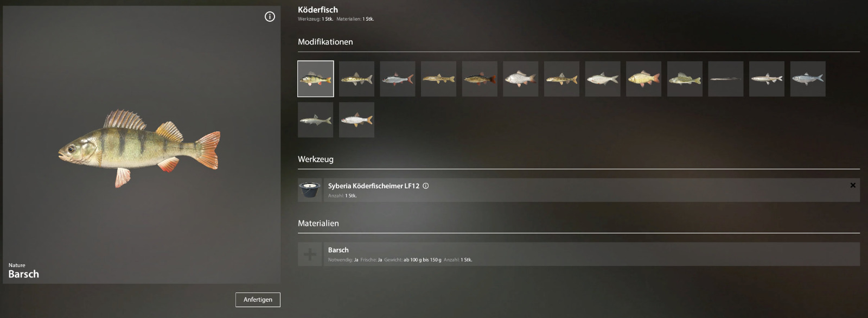The width and height of the screenshot is (868, 318).
Task: Remove the Syberia Köderfischeimer tool with X
Action: 853,186
